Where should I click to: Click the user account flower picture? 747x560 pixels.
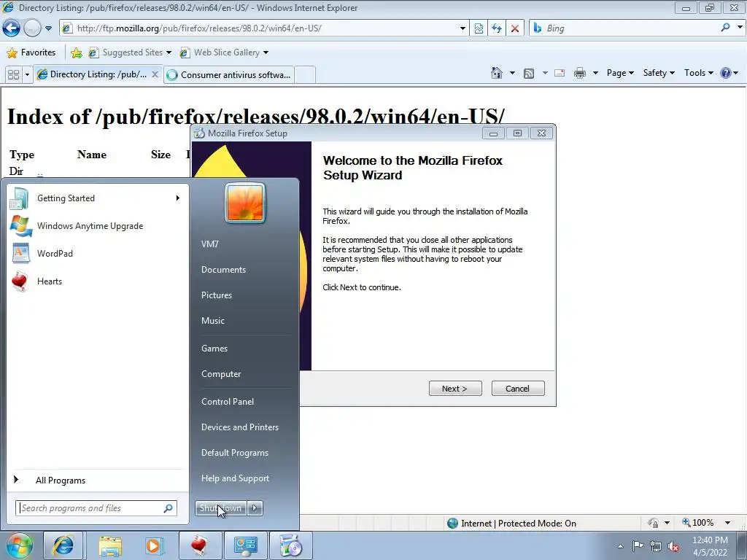click(x=245, y=203)
